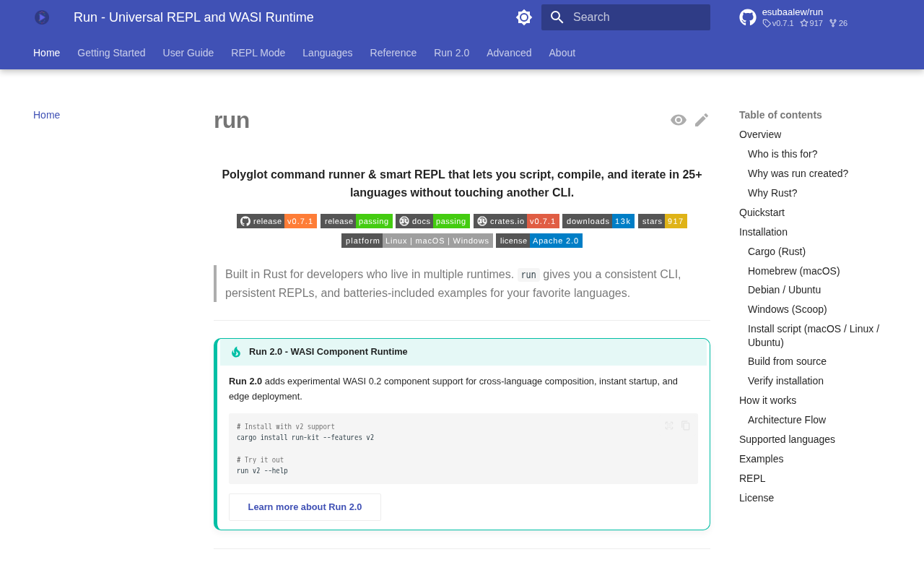924x578 pixels.
Task: Switch to the REPL Mode tab
Action: (x=258, y=53)
